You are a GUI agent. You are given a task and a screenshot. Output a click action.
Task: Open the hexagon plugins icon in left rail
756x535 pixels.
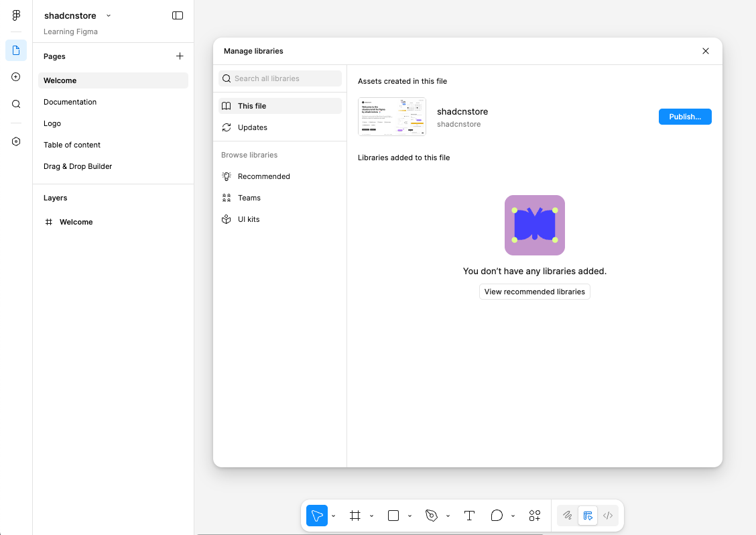click(x=16, y=141)
